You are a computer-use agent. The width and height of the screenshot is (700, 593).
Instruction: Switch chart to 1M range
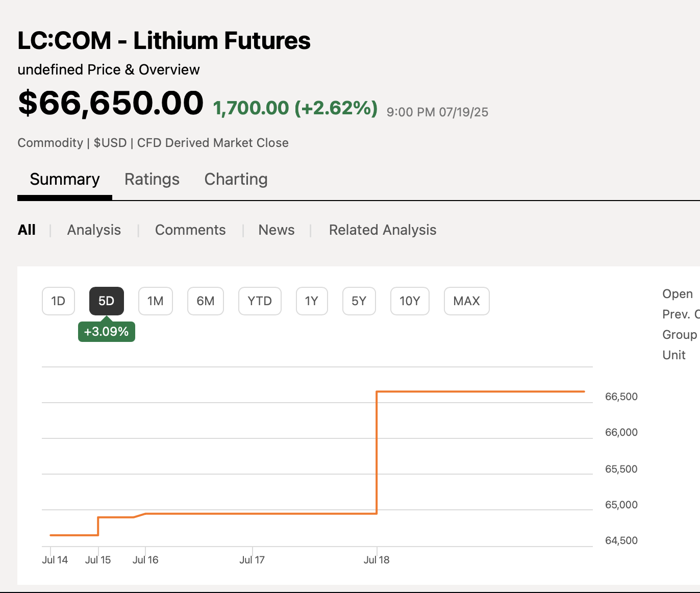(x=155, y=301)
